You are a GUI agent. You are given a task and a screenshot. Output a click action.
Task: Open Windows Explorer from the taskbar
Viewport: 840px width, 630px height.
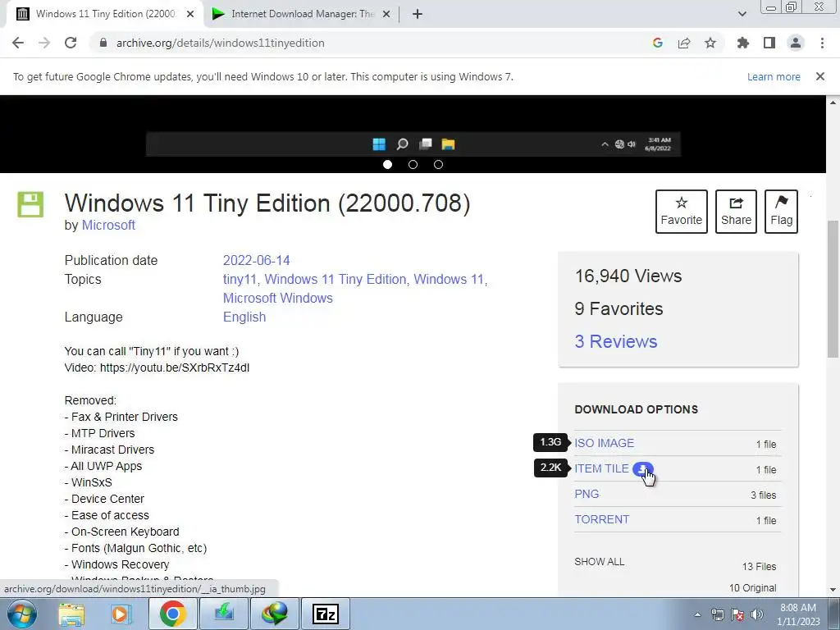click(x=71, y=614)
